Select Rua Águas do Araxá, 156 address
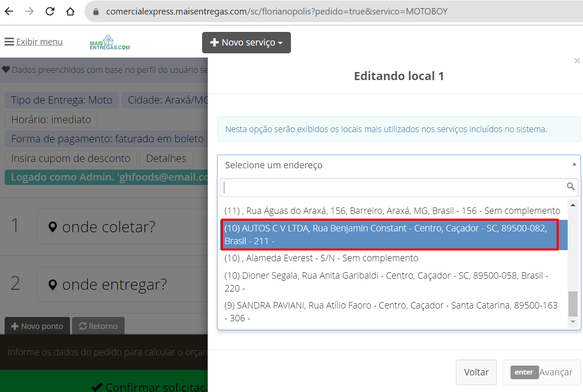583x392 pixels. point(394,211)
